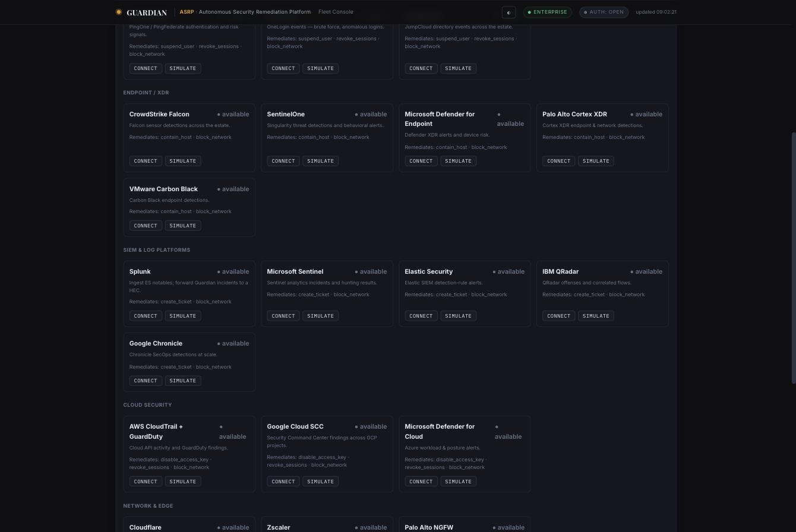Click the Guardian logo icon
Viewport: 796px width, 532px height.
click(x=119, y=12)
